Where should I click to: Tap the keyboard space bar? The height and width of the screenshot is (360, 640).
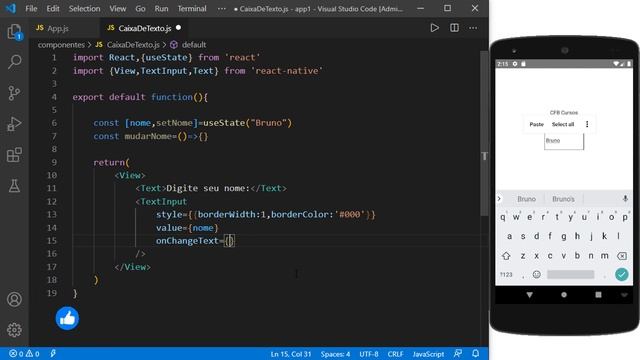tap(570, 274)
